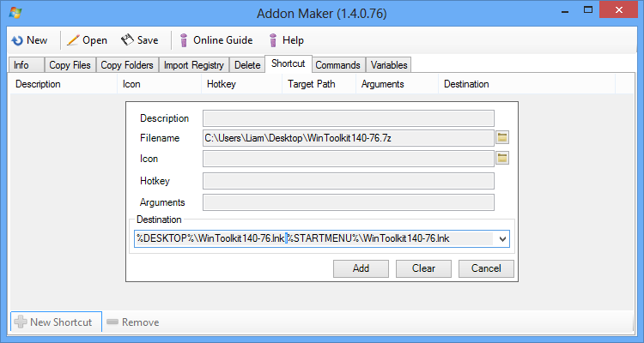
Task: Click the New Shortcut button
Action: [57, 322]
